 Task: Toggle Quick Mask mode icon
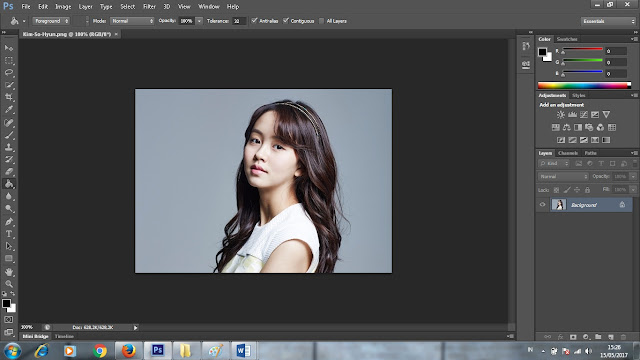9,320
